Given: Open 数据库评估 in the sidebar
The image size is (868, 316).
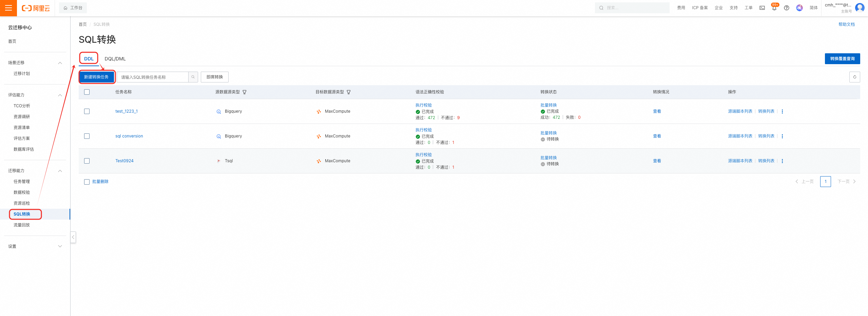Looking at the screenshot, I should click(24, 149).
